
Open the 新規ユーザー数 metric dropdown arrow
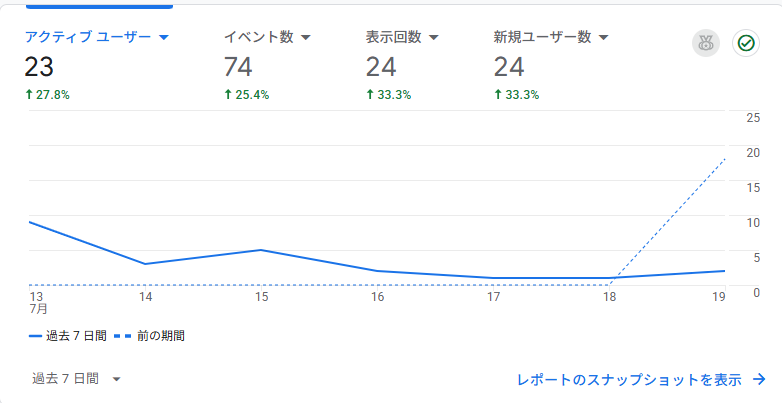click(x=603, y=37)
